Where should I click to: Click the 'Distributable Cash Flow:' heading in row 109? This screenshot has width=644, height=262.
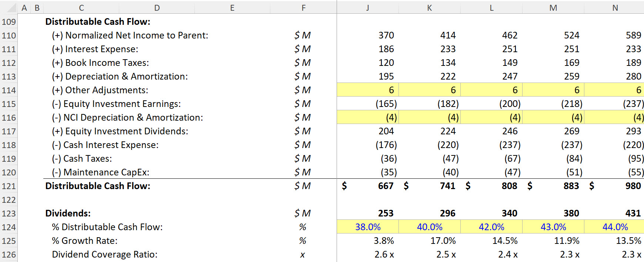coord(98,22)
